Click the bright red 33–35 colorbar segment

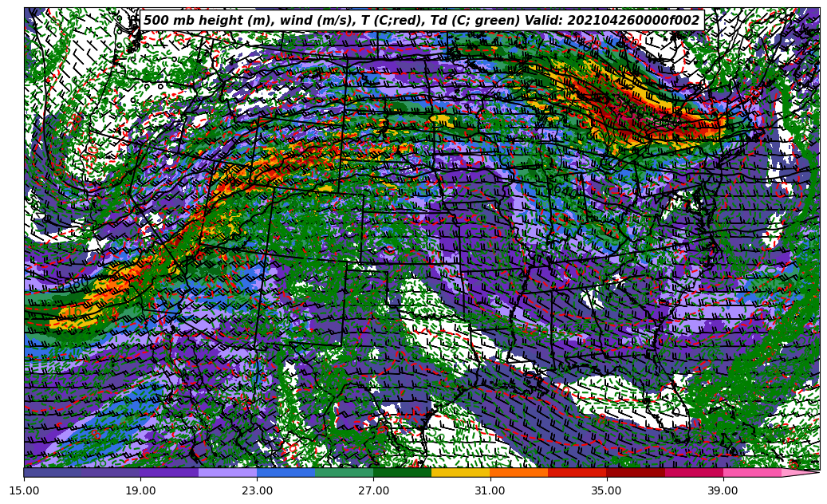(x=577, y=472)
